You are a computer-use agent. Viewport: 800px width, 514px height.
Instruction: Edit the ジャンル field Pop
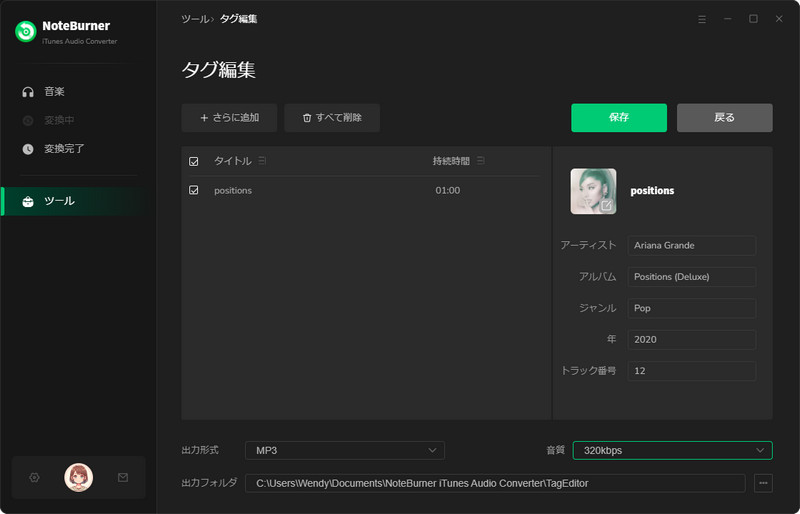click(692, 308)
